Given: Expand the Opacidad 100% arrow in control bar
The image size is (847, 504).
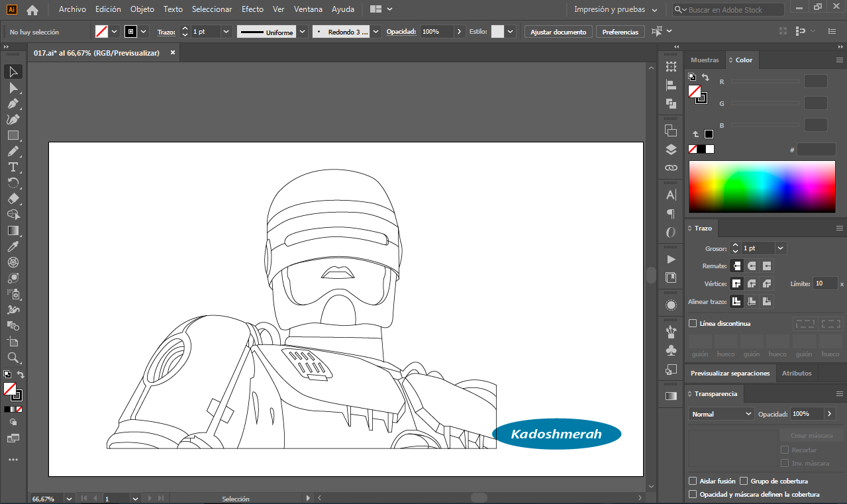Looking at the screenshot, I should coord(460,32).
